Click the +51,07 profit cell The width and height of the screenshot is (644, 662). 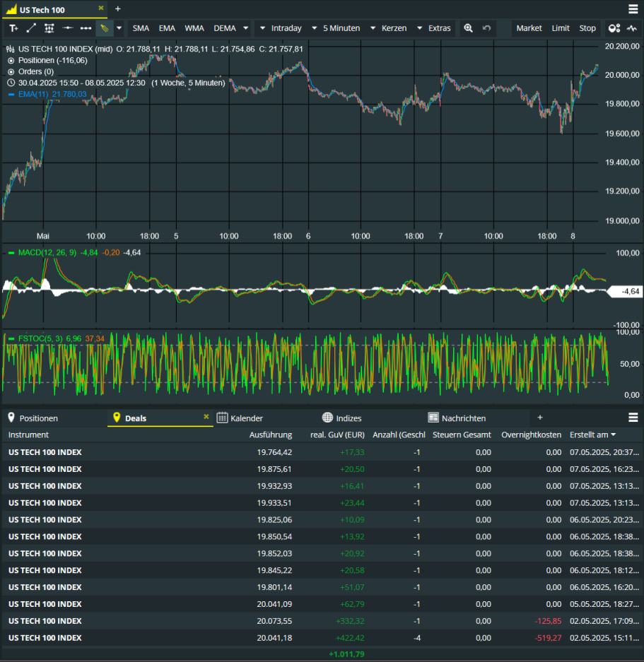coord(352,587)
